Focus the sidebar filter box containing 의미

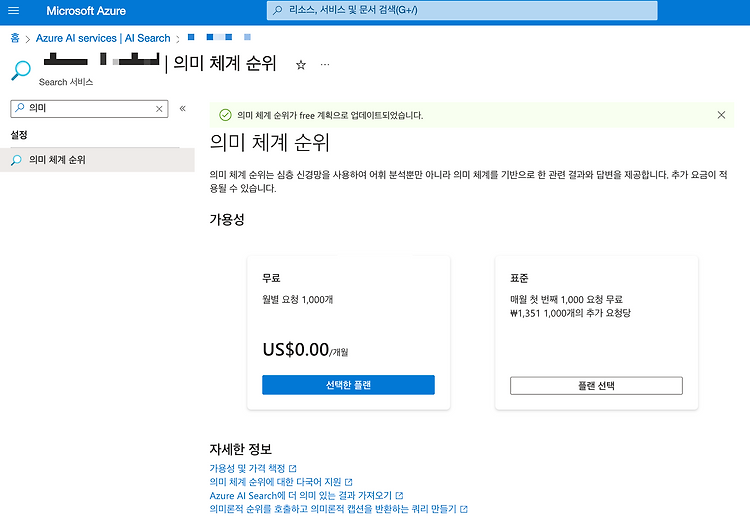point(89,109)
